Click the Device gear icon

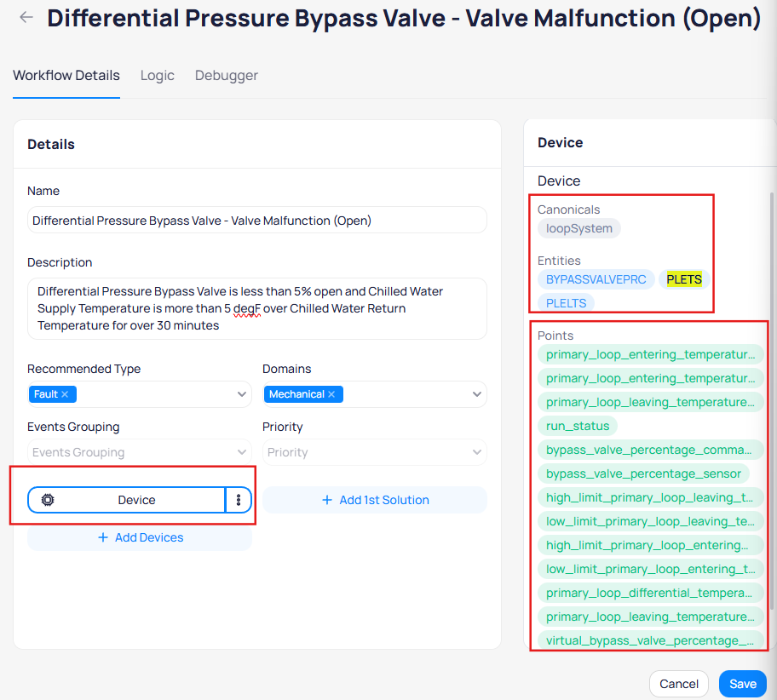pos(48,500)
